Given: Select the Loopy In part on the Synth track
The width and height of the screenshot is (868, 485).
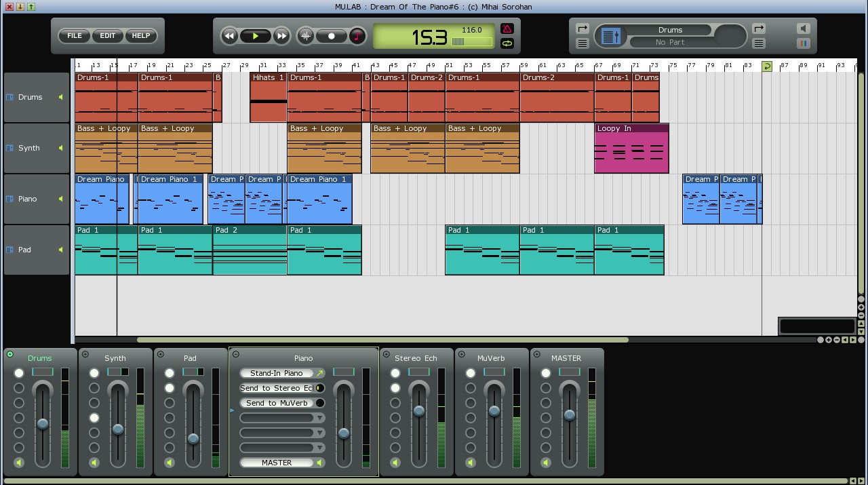Looking at the screenshot, I should tap(631, 148).
